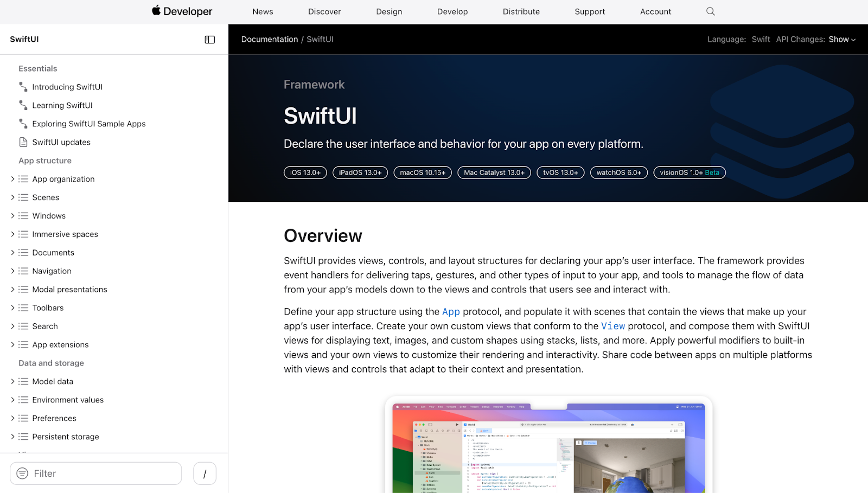Click the list icon beside Modal presentations
This screenshot has width=868, height=493.
pyautogui.click(x=23, y=290)
